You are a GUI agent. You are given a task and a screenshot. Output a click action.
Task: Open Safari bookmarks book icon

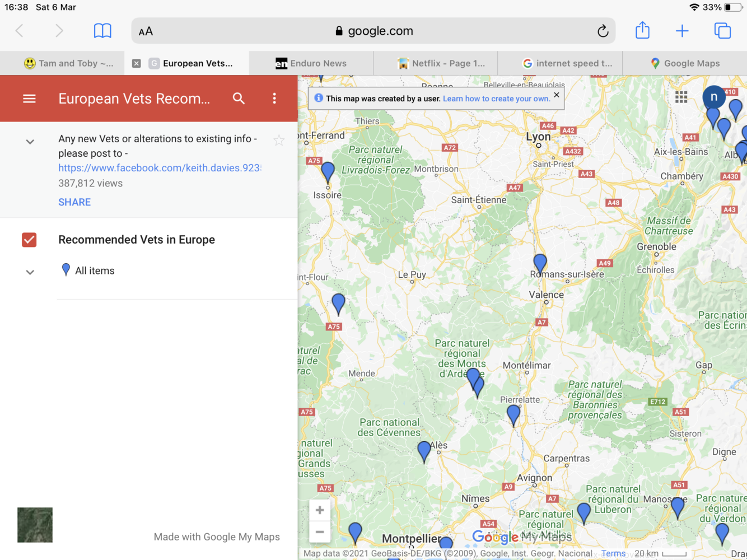pyautogui.click(x=102, y=31)
